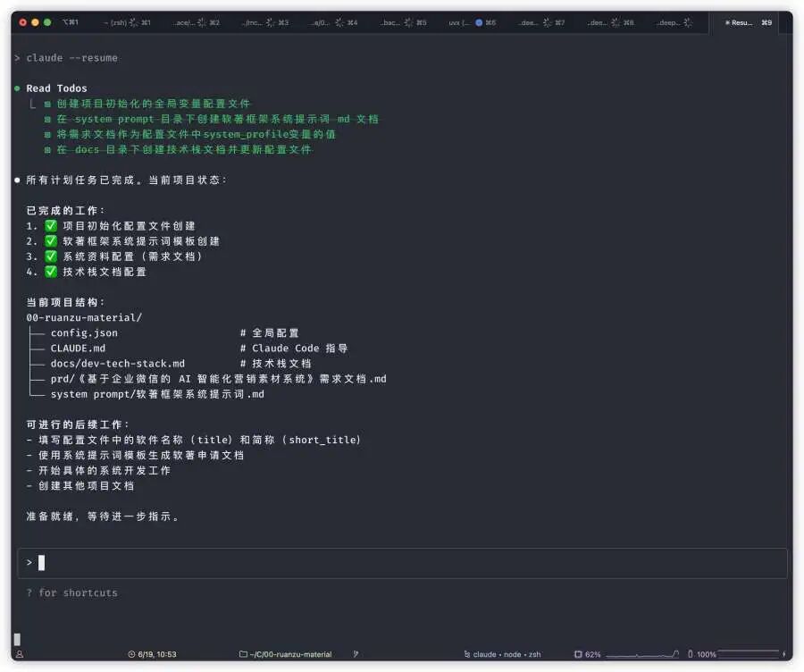Click the '? for shortcuts' hint
Screen dimensions: 804x672
[71, 592]
